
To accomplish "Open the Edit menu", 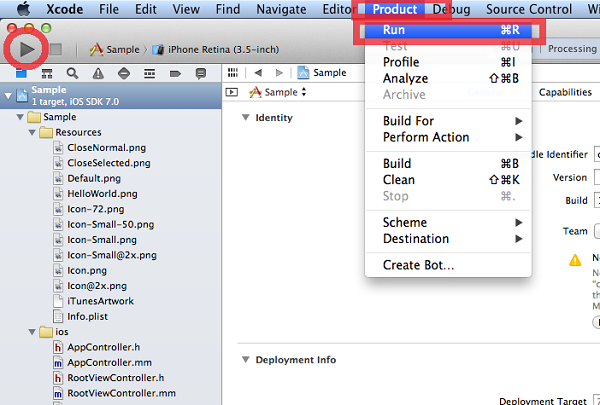I will 146,9.
